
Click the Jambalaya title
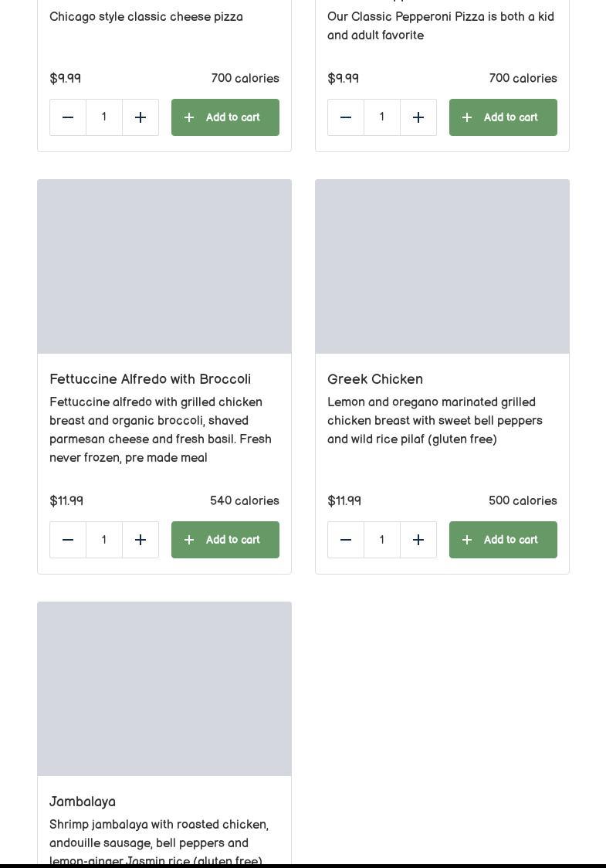pos(83,802)
